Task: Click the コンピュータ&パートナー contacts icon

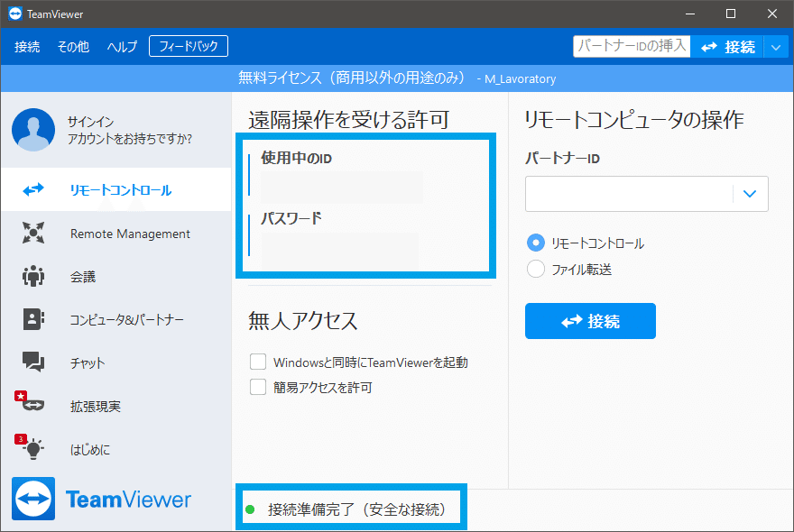Action: point(33,319)
